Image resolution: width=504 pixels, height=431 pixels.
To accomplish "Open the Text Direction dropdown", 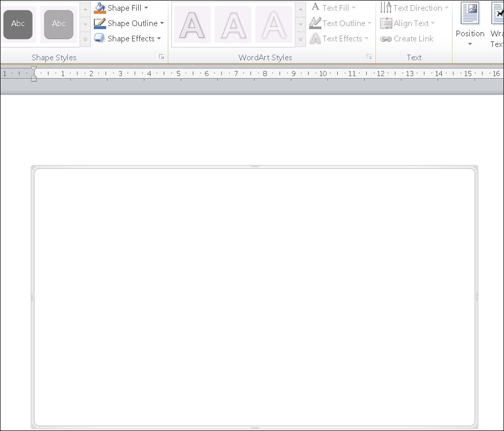I will coord(415,8).
